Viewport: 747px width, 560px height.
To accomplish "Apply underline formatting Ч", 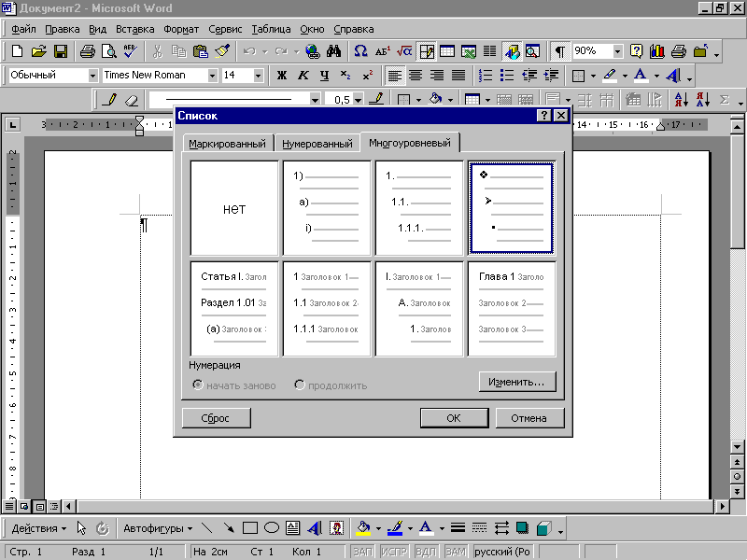I will point(324,76).
